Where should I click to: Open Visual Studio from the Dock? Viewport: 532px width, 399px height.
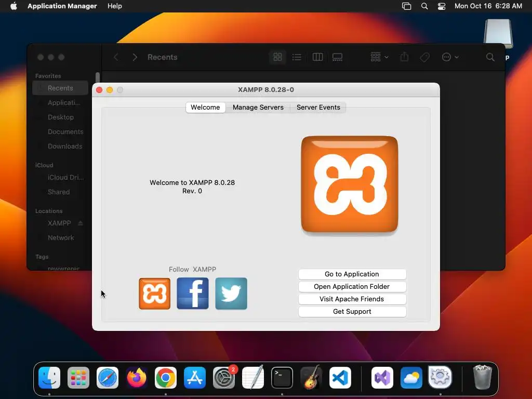tap(382, 378)
